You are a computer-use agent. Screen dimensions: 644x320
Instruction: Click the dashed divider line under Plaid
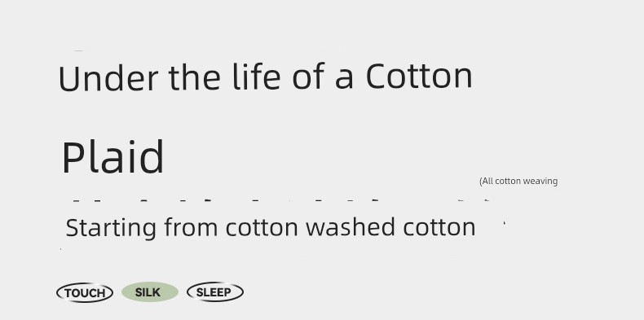click(281, 201)
